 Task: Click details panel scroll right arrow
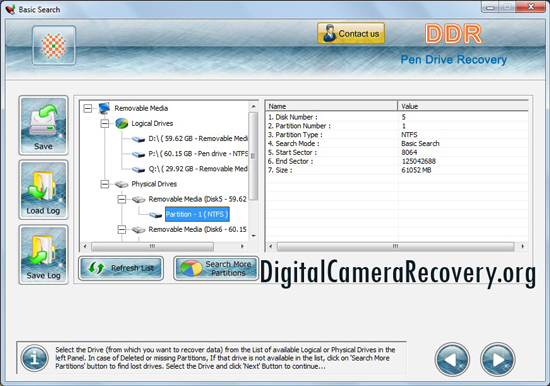click(x=523, y=246)
